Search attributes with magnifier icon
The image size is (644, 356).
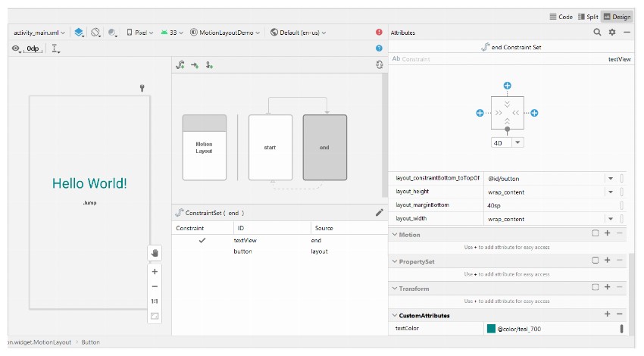click(597, 32)
